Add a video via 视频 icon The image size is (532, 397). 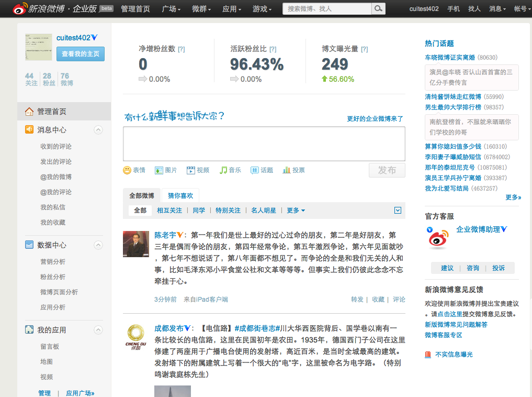pos(191,170)
